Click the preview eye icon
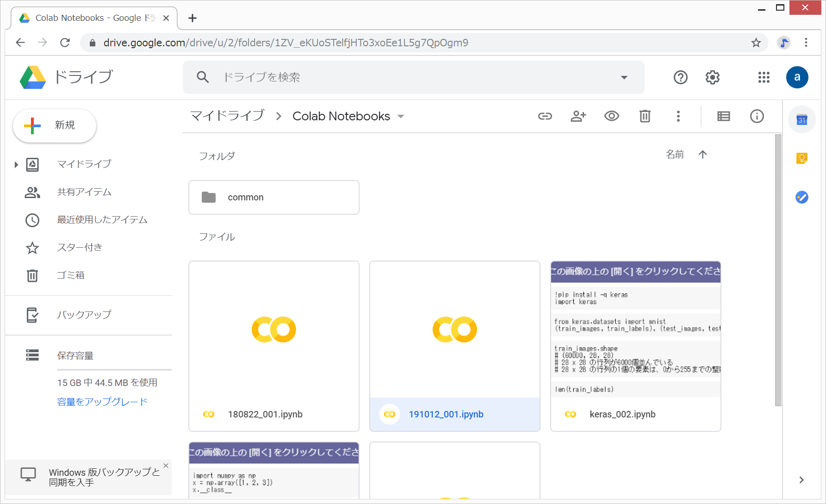The image size is (826, 504). [611, 116]
